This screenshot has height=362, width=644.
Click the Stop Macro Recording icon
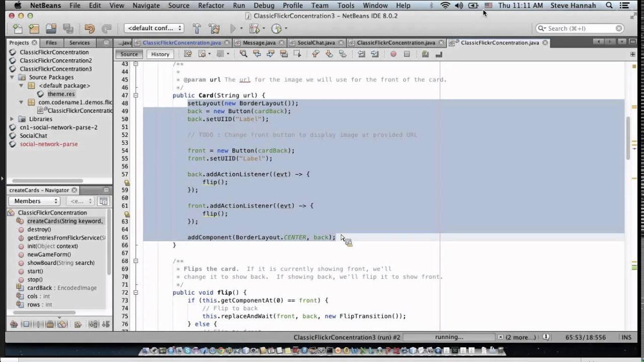click(x=407, y=54)
